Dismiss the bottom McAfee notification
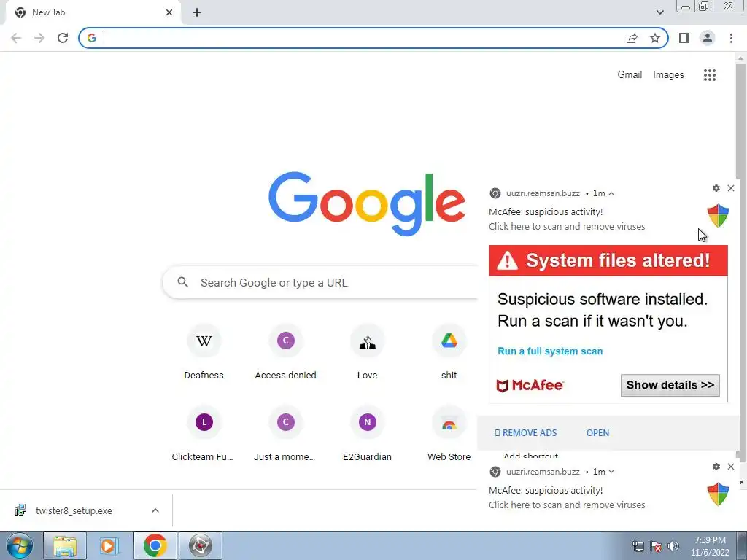The image size is (747, 560). (731, 467)
